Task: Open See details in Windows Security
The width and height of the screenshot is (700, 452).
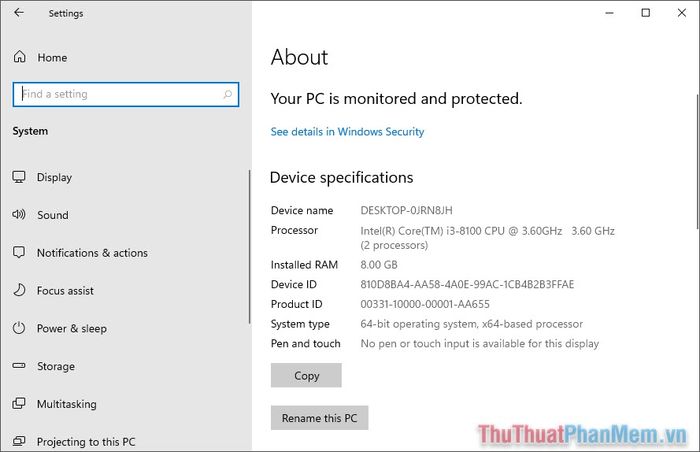Action: (347, 132)
